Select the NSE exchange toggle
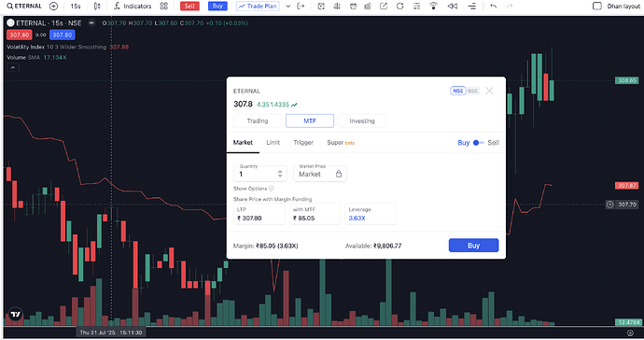The width and height of the screenshot is (644, 340). click(458, 91)
